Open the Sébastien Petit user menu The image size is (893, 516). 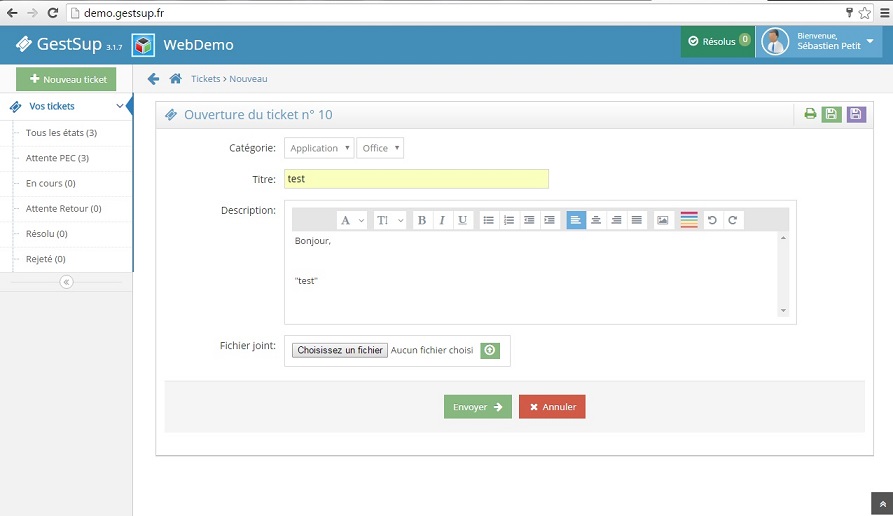tap(818, 41)
